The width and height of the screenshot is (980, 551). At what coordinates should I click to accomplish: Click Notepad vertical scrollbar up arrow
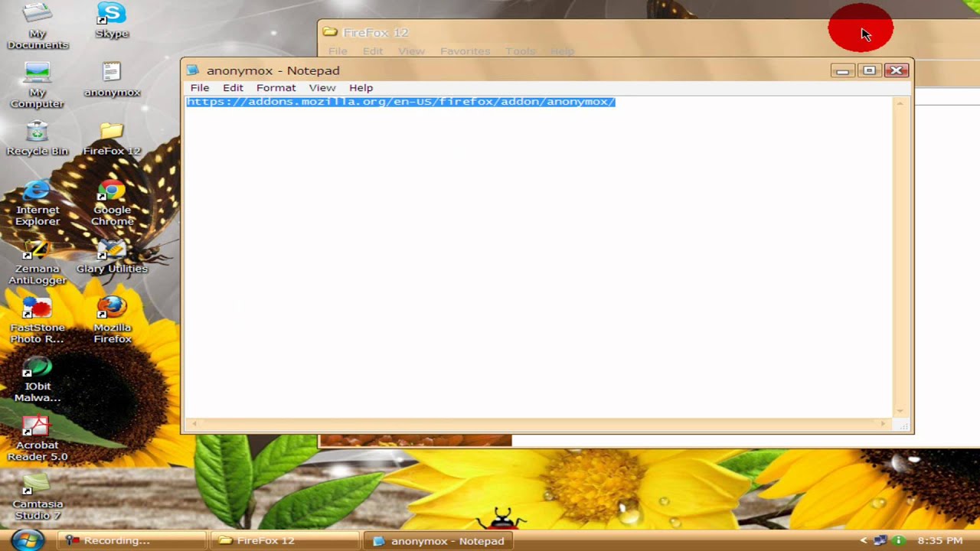(900, 103)
